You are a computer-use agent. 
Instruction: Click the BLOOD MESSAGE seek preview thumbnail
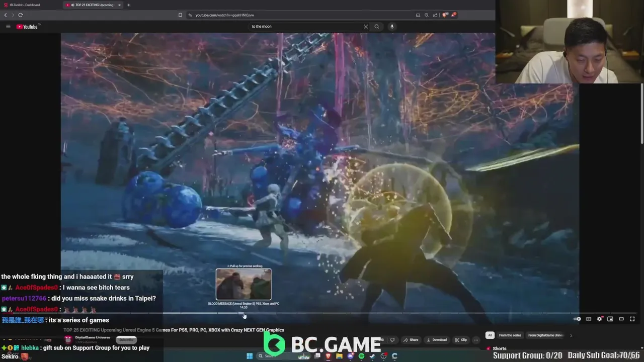coord(244,284)
